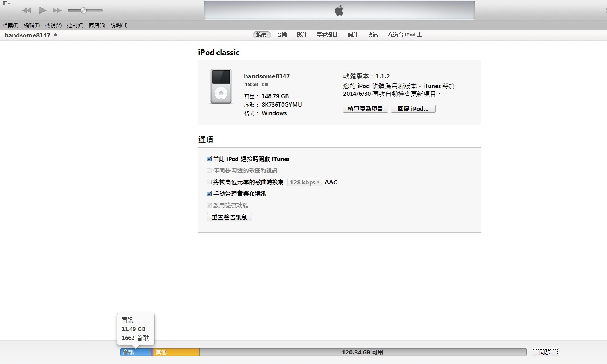Click the Apple logo in the display
Image resolution: width=607 pixels, height=364 pixels.
click(339, 11)
